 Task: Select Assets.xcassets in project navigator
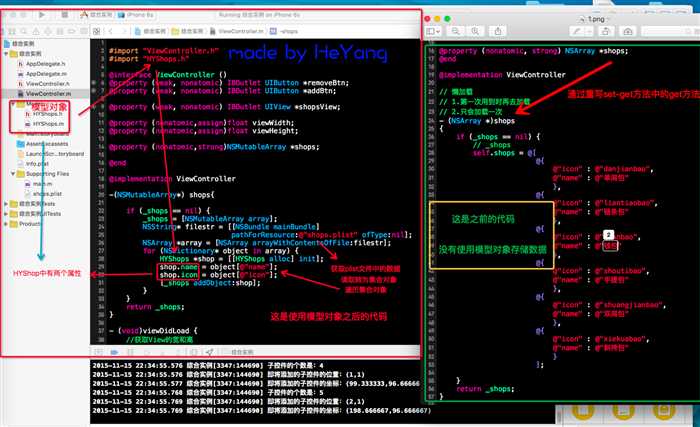pos(43,144)
